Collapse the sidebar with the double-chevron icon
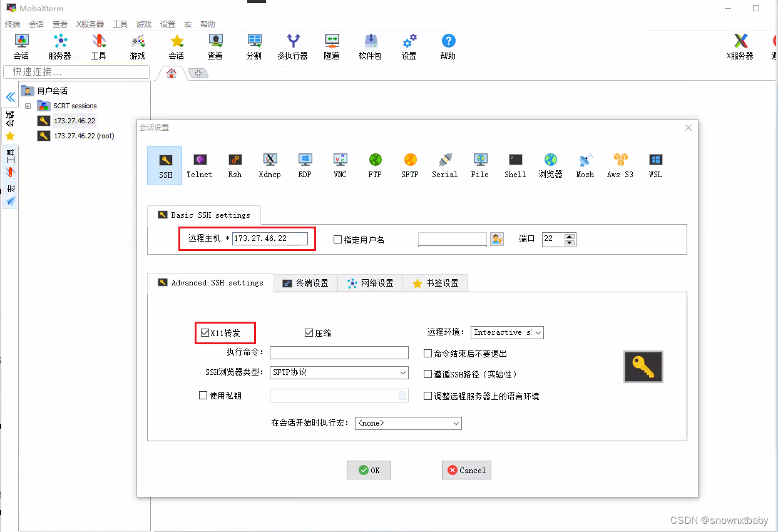Image resolution: width=778 pixels, height=532 pixels. [10, 97]
